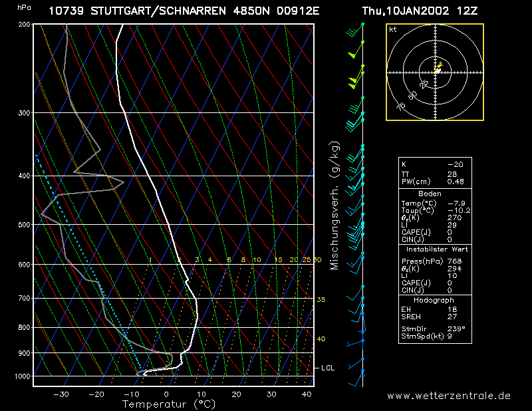Click the theta-e value 294
The height and width of the screenshot is (411, 532).
[x=455, y=269]
